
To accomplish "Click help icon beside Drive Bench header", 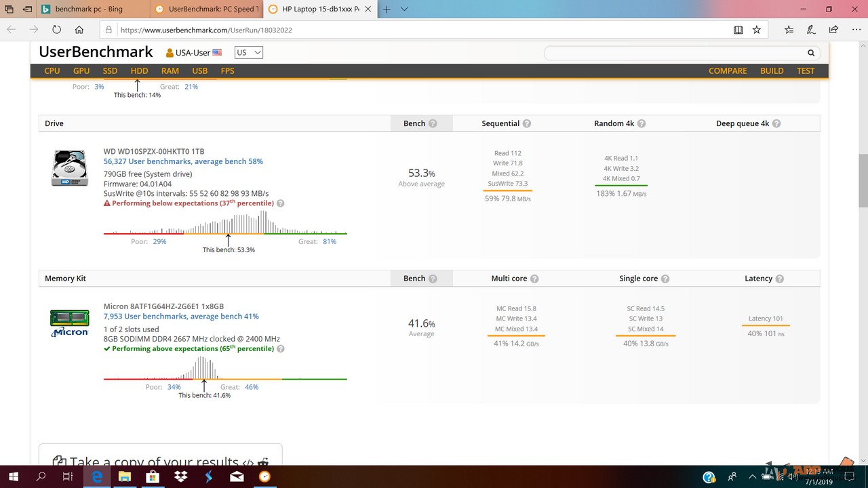I will (x=433, y=123).
